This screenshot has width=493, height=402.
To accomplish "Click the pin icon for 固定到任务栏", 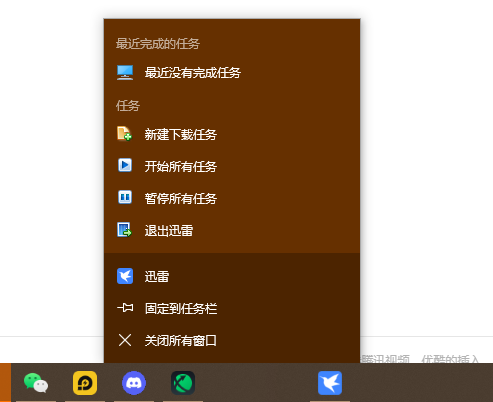I will click(125, 308).
